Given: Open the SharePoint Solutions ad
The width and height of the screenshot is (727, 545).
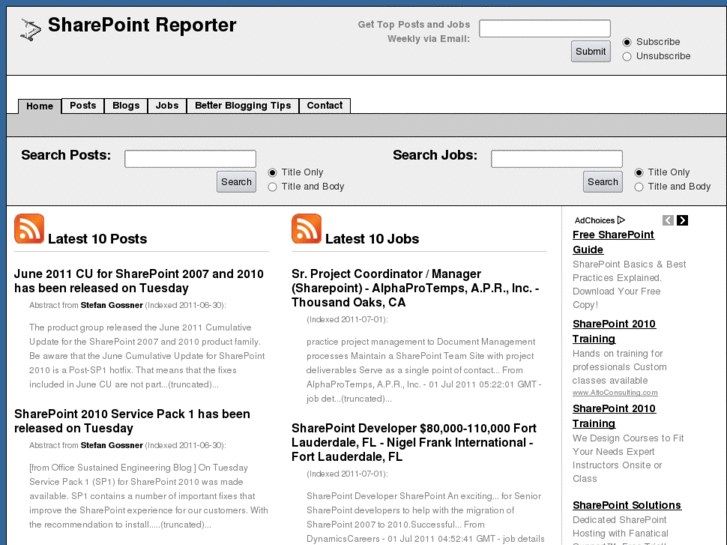Looking at the screenshot, I should [x=627, y=505].
